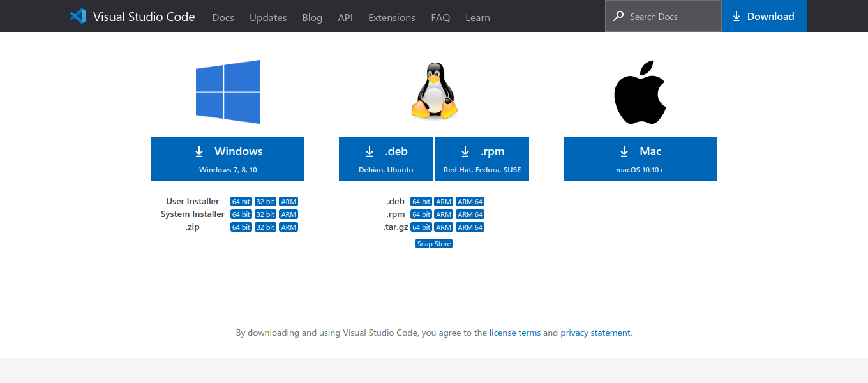
Task: Click the download arrow beside Windows
Action: [198, 151]
